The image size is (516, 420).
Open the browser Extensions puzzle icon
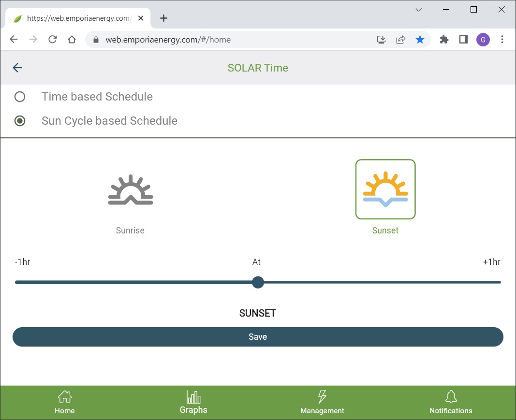444,40
